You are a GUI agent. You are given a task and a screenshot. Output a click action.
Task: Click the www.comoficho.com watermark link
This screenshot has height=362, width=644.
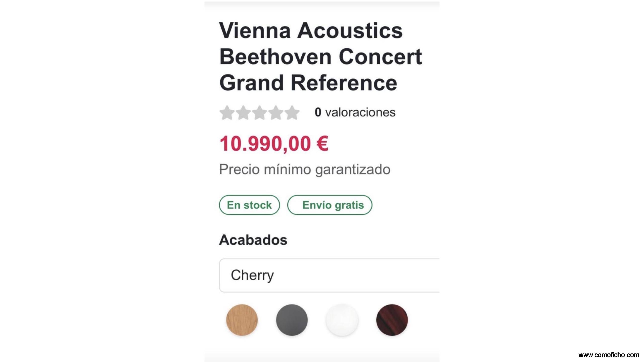[x=609, y=355]
